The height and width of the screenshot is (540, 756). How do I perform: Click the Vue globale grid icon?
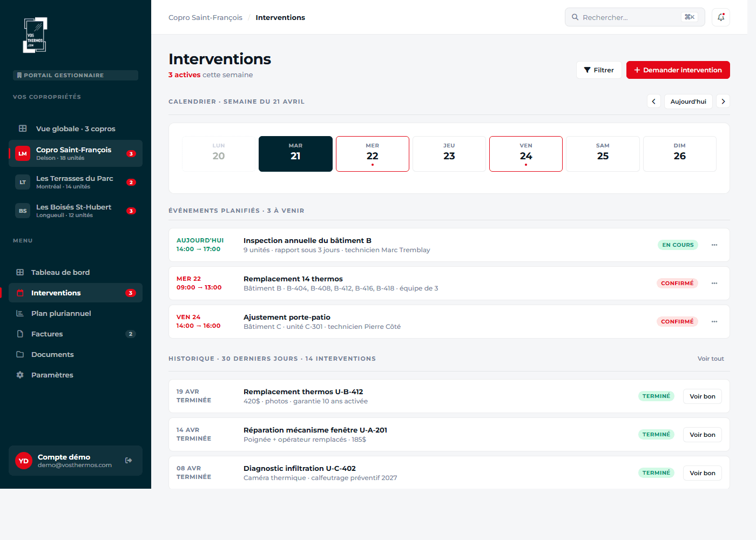pos(23,129)
